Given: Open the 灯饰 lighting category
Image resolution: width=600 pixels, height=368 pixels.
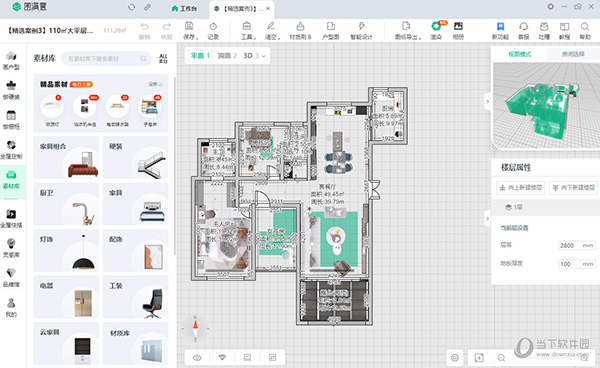Looking at the screenshot, I should click(x=66, y=251).
